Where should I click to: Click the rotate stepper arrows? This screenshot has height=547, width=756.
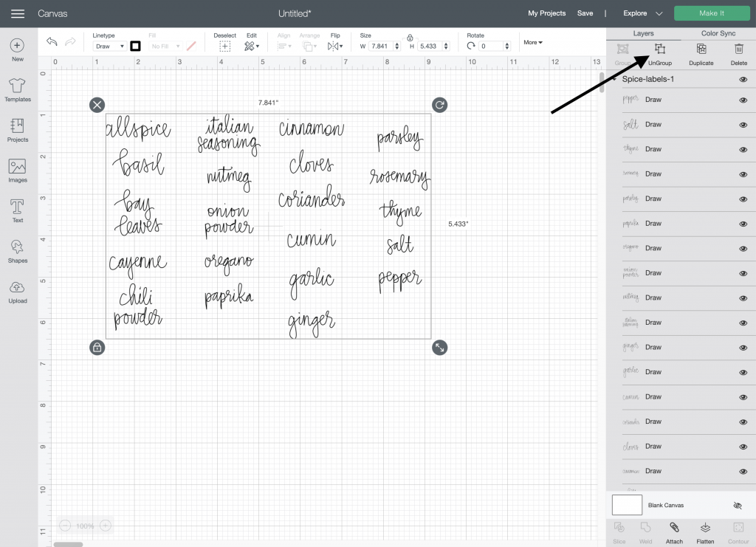point(506,47)
